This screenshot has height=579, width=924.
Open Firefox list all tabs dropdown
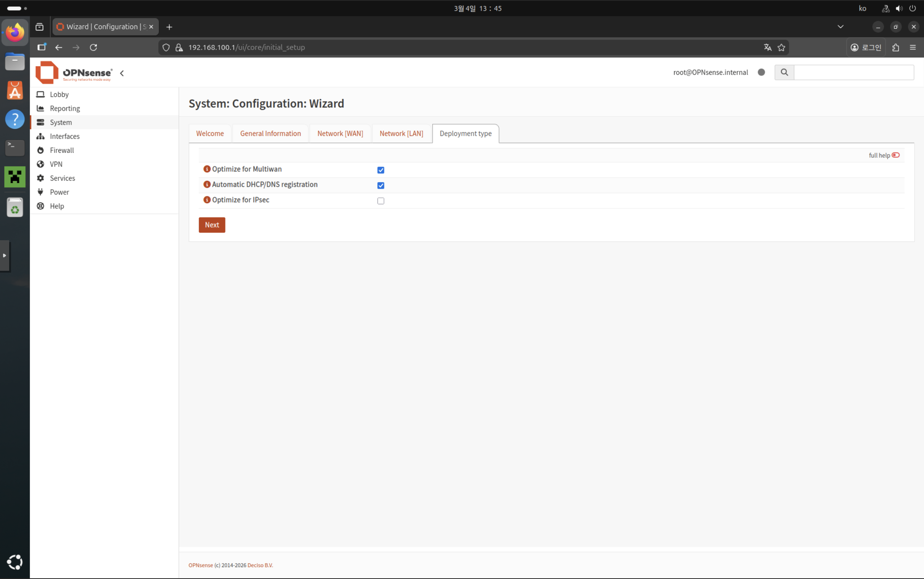[840, 27]
